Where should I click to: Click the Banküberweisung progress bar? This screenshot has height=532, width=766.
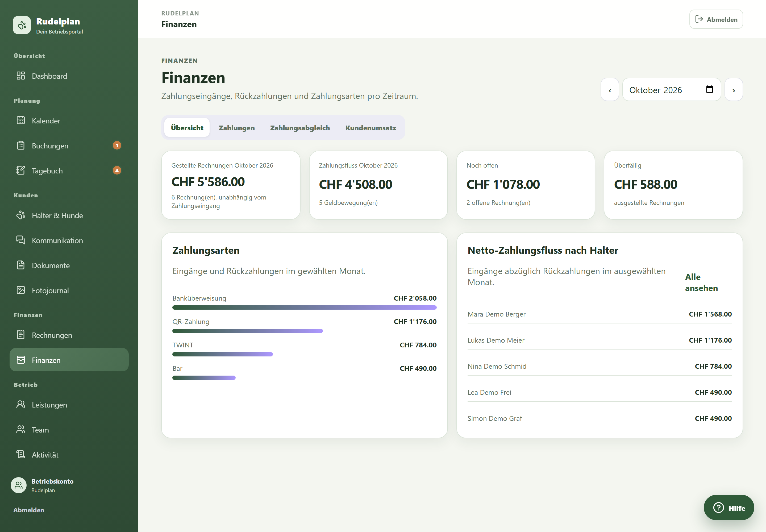[304, 307]
